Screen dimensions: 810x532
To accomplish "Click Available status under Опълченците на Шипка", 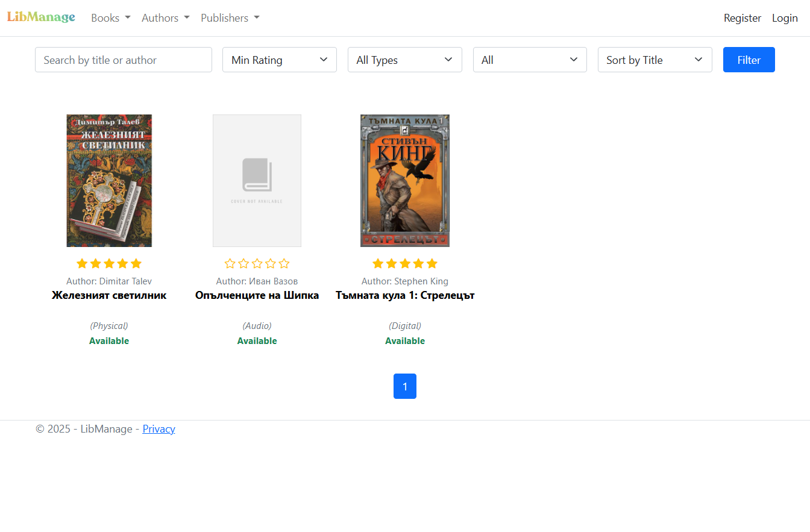I will pos(257,341).
